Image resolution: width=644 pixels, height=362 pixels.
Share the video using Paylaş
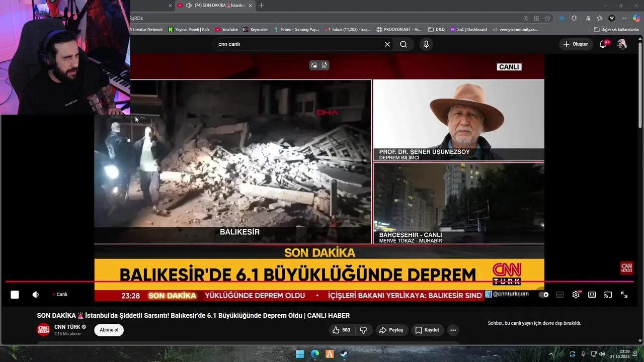tap(391, 330)
